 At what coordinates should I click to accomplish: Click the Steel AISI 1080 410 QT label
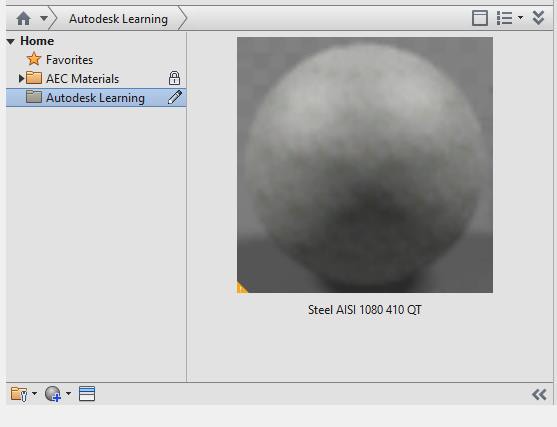click(364, 310)
